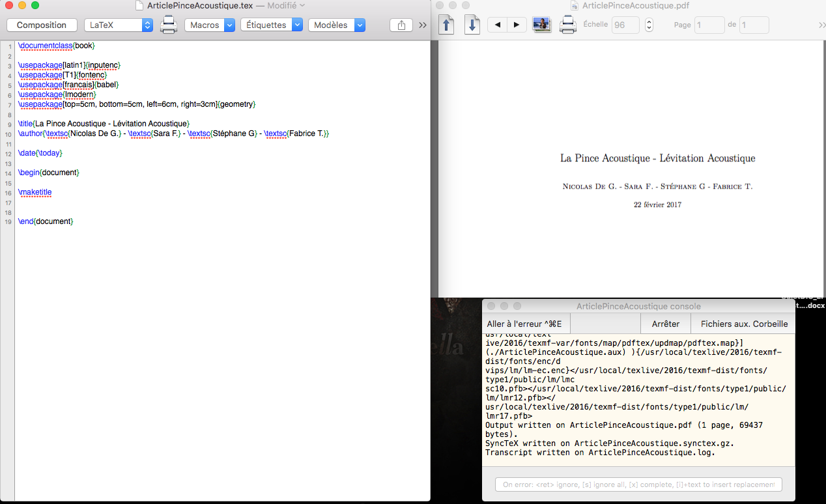Screen dimensions: 826x504
Task: Open the Macros dropdown menu
Action: pos(210,25)
